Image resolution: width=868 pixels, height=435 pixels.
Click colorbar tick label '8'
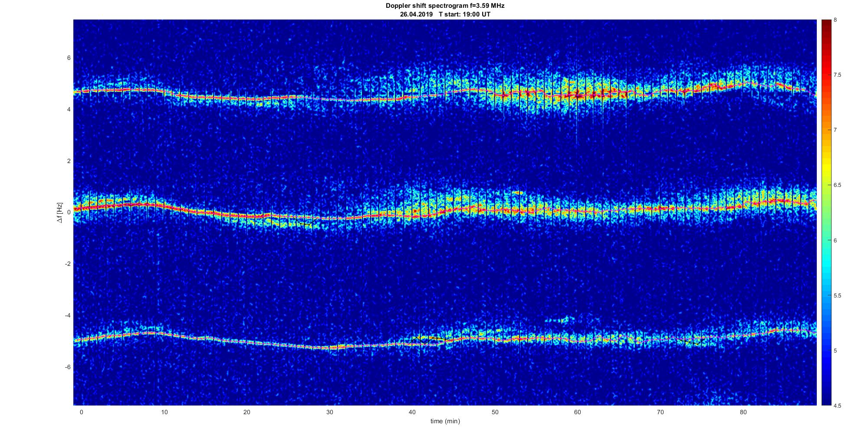click(x=835, y=20)
